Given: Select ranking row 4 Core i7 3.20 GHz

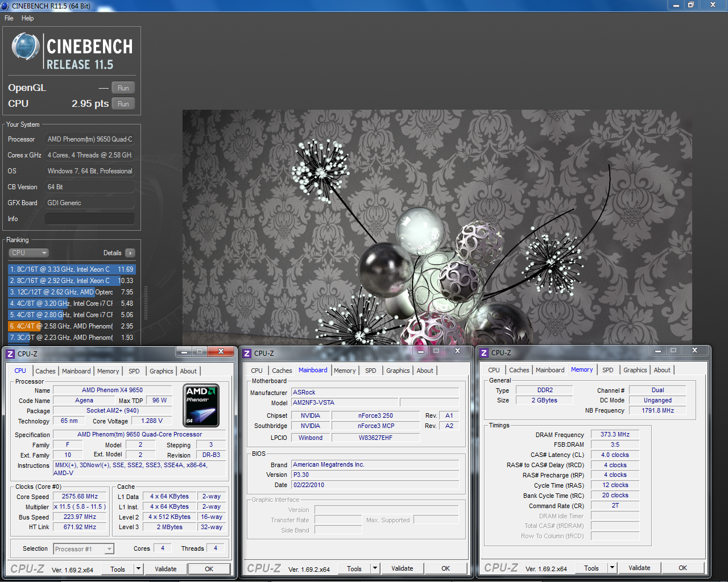Looking at the screenshot, I should 72,304.
